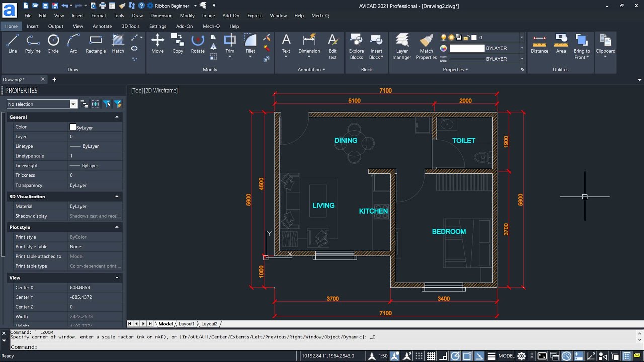This screenshot has width=644, height=362.
Task: Click the Distance measuring tool
Action: pyautogui.click(x=540, y=44)
